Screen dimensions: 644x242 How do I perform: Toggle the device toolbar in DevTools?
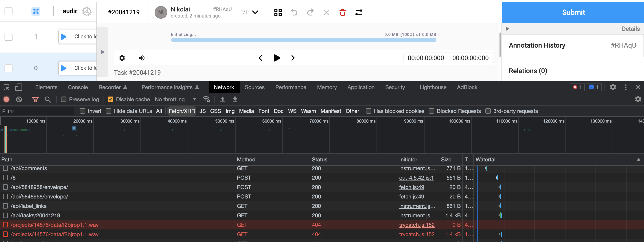(x=18, y=87)
